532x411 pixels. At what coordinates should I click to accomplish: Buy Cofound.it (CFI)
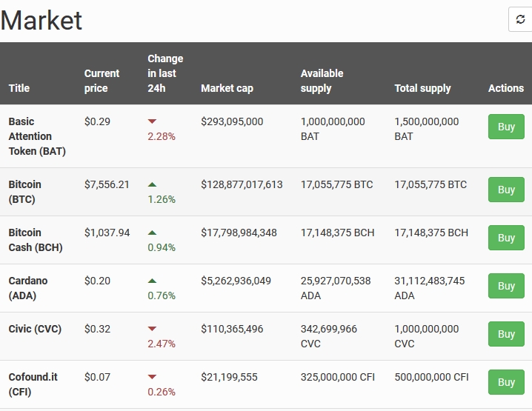[506, 382]
